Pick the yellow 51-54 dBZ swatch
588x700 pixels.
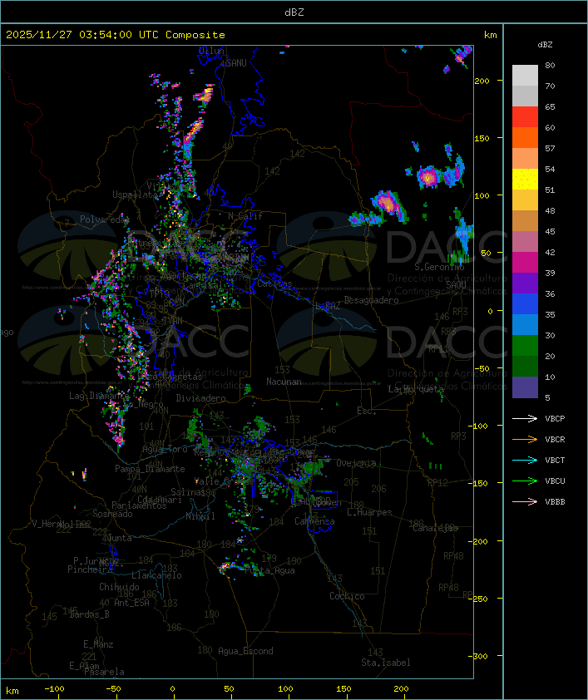525,180
